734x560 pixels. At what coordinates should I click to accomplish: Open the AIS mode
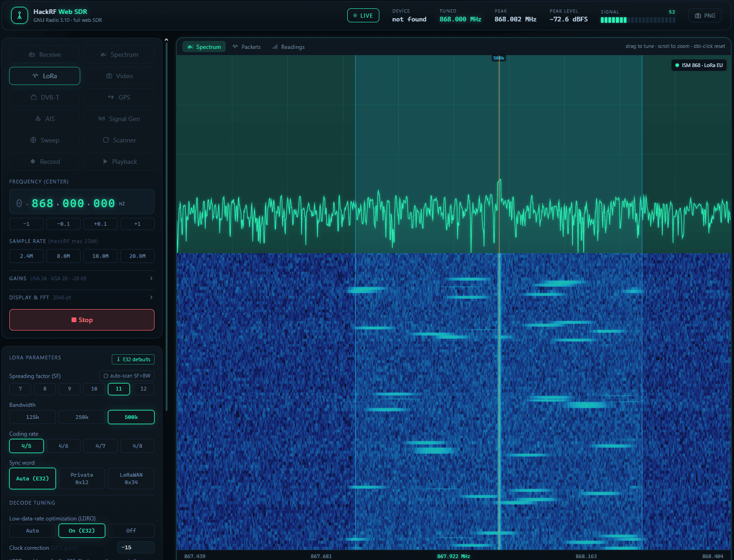pyautogui.click(x=45, y=119)
